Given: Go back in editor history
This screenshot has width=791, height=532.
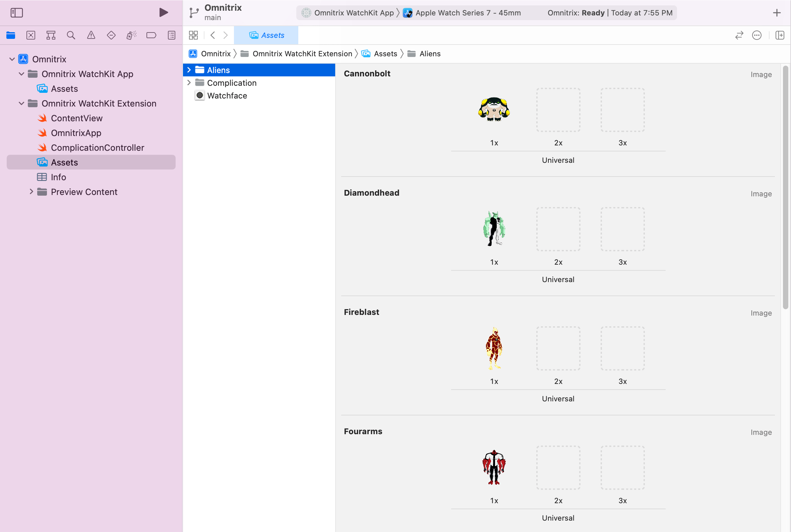Looking at the screenshot, I should (x=213, y=35).
